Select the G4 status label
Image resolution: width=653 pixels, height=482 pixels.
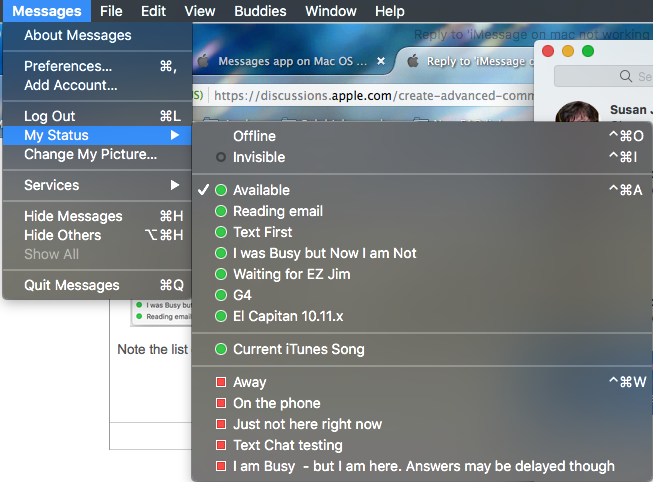[242, 295]
